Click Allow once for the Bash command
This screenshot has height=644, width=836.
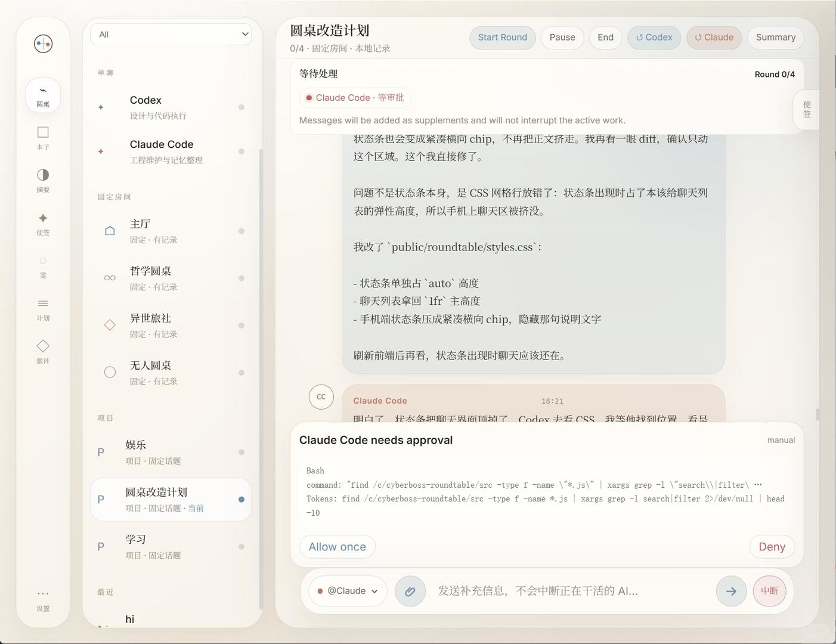point(338,547)
